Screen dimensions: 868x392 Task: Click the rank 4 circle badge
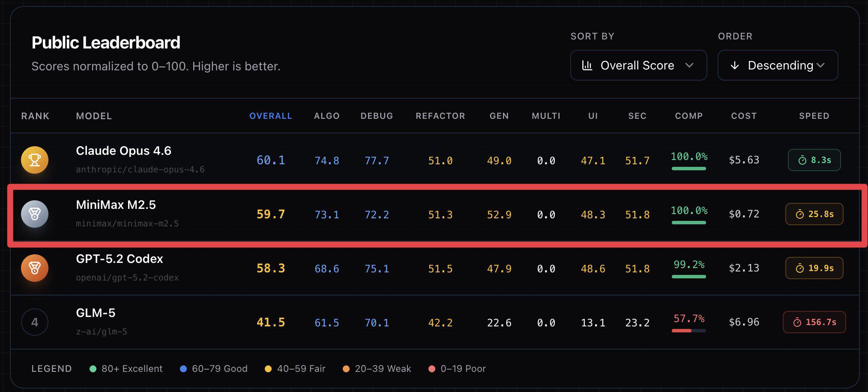click(35, 322)
